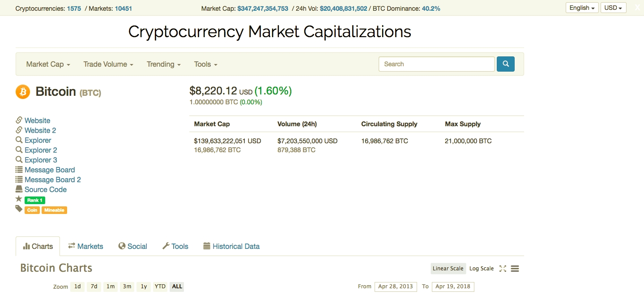Viewport: 644px width, 295px height.
Task: Click the BTC Dominance 40.2% link
Action: [x=431, y=8]
